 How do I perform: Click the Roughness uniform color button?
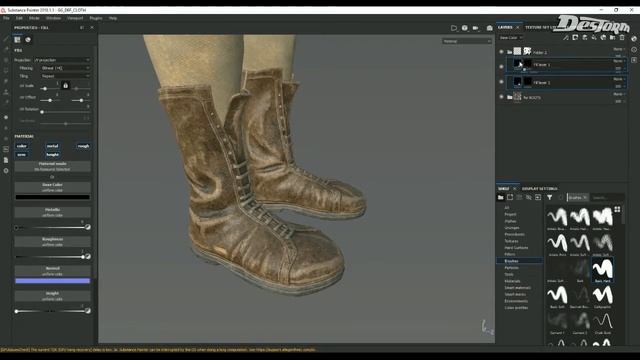point(53,242)
